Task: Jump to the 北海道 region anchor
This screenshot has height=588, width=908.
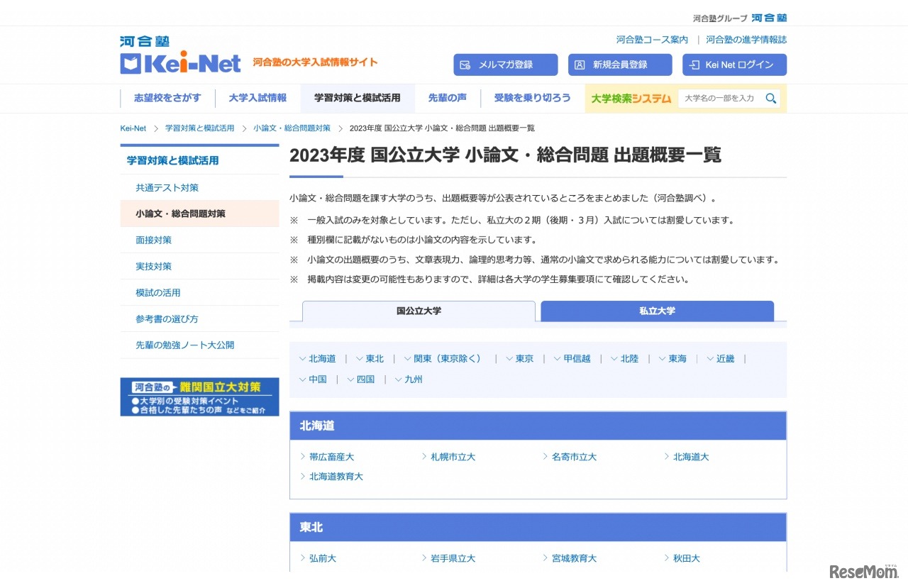Action: pyautogui.click(x=321, y=359)
